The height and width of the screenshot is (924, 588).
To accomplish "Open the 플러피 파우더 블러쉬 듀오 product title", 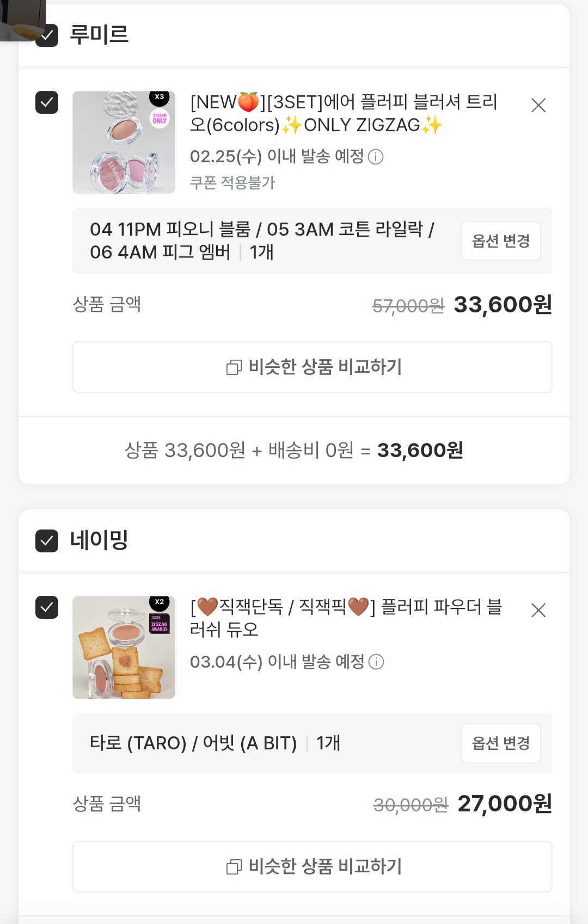I will click(346, 618).
